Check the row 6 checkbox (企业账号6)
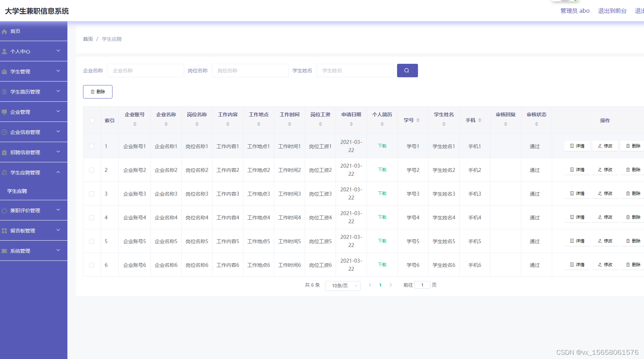Image resolution: width=644 pixels, height=359 pixels. coord(92,265)
